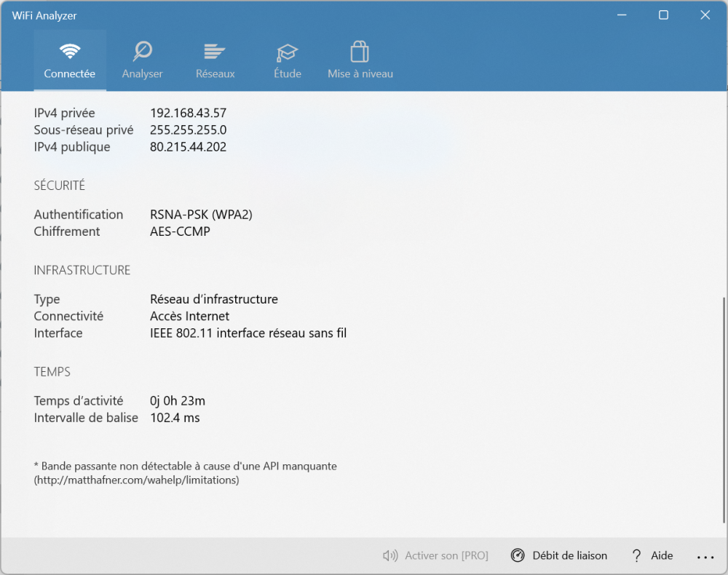Viewport: 728px width, 575px height.
Task: Click the speaker icon in bottom bar
Action: [x=390, y=555]
